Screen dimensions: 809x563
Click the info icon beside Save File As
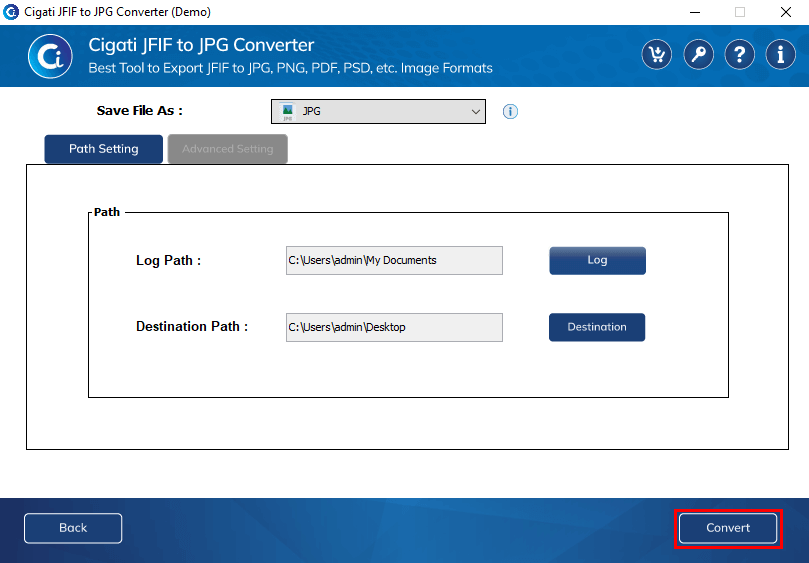click(510, 111)
